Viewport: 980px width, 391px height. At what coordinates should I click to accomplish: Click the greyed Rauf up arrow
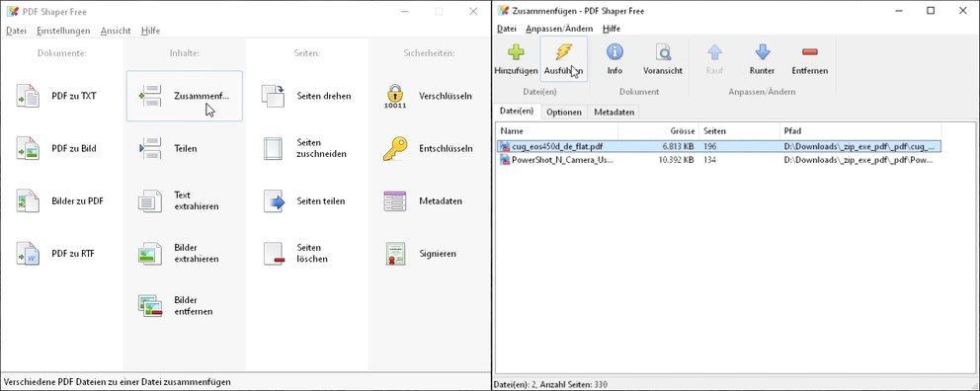(x=714, y=59)
